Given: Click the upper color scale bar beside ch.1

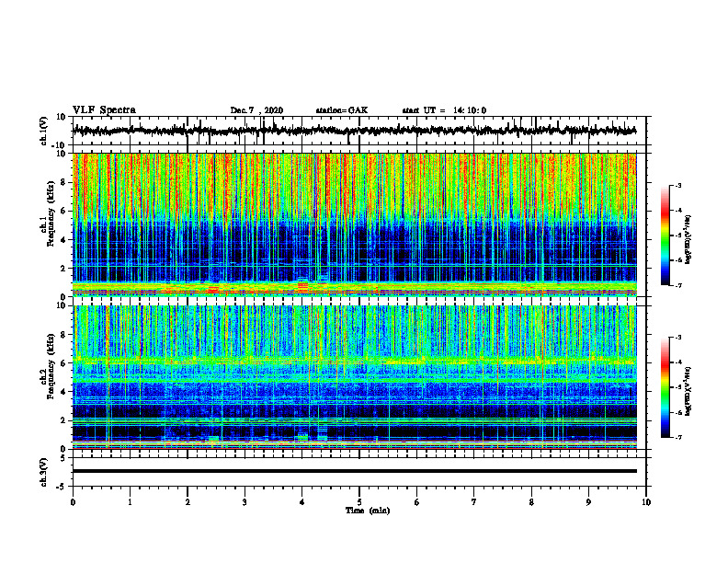Looking at the screenshot, I should tap(665, 236).
